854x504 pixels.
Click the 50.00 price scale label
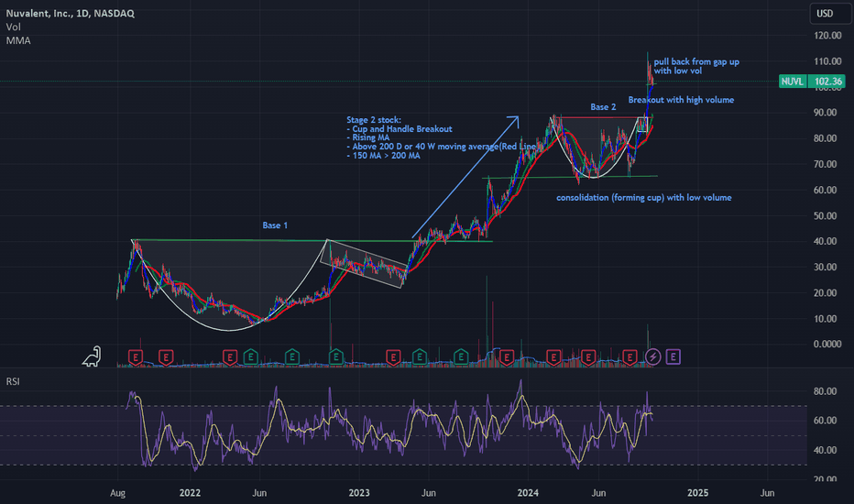click(825, 215)
